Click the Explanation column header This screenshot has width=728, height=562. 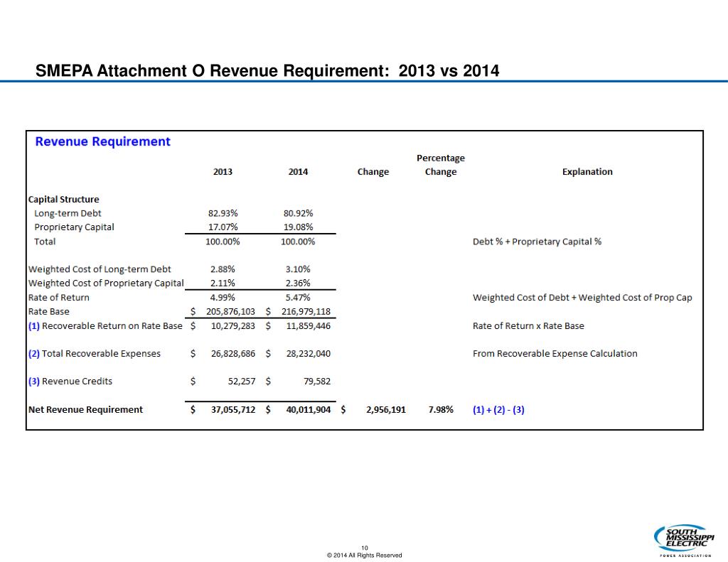[x=587, y=172]
